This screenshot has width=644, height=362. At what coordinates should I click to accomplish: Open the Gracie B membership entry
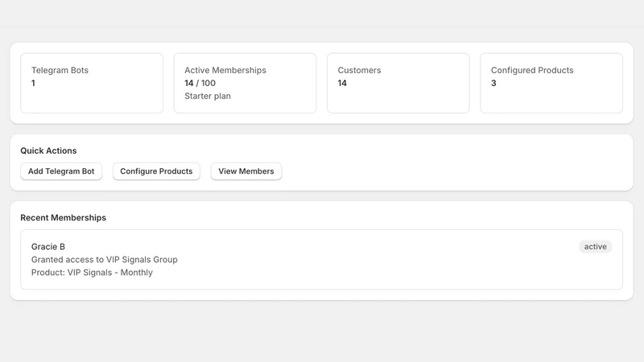pos(321,259)
